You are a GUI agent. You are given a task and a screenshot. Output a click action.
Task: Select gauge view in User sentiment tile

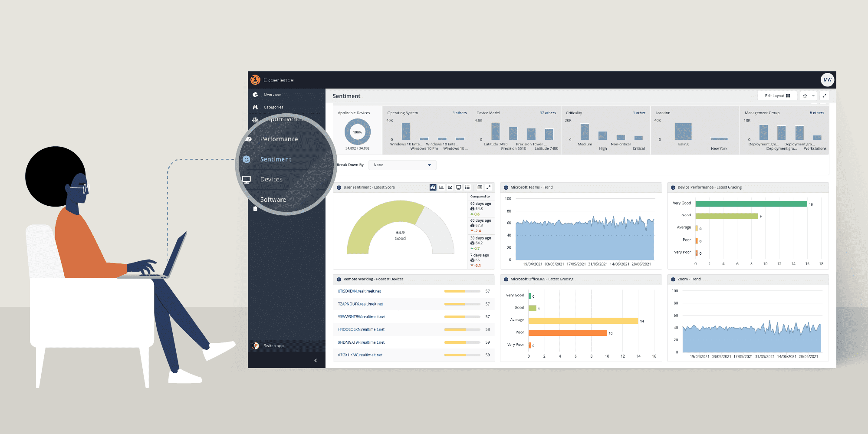pos(433,187)
